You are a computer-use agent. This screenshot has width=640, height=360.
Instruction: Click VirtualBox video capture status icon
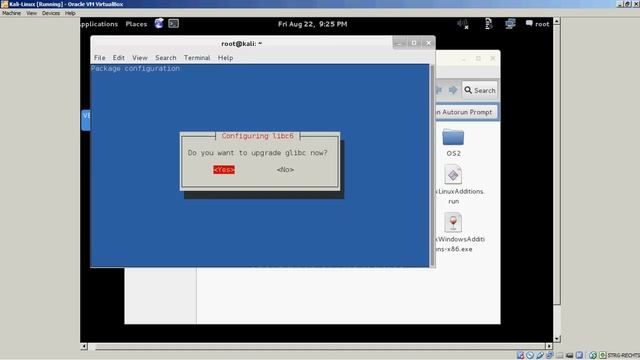coord(569,355)
